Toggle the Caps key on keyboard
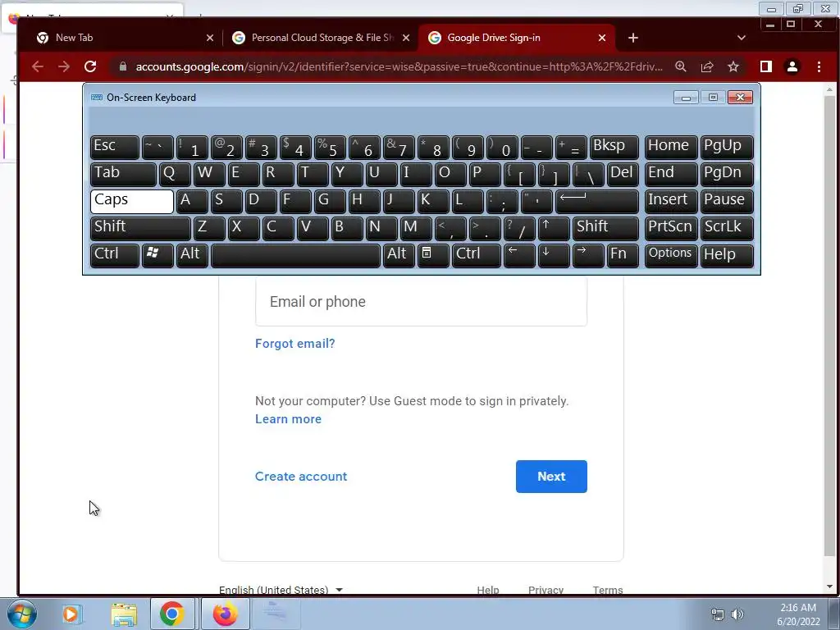Viewport: 840px width, 630px height. click(132, 201)
